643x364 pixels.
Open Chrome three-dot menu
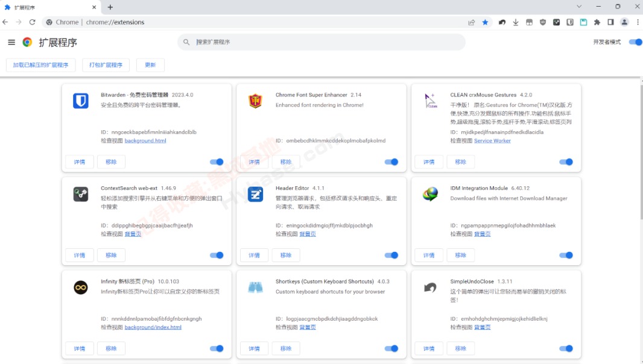click(x=638, y=22)
